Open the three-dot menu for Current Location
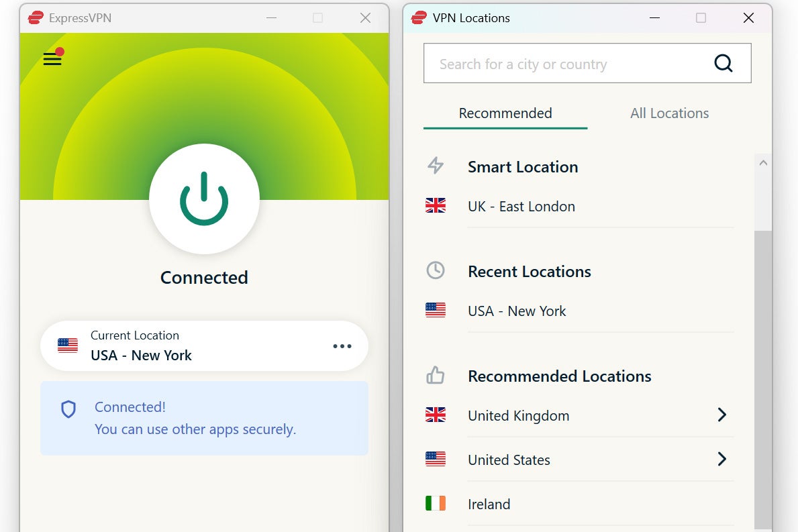 point(342,346)
